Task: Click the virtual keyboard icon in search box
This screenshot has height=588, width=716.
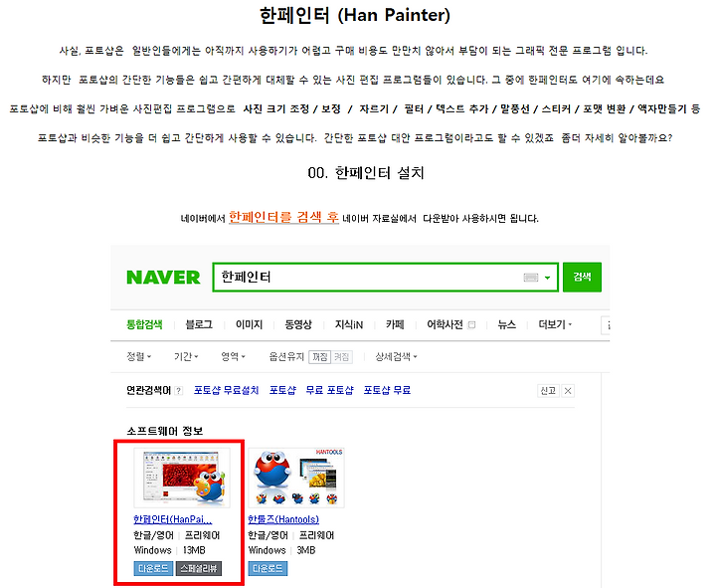Action: (x=531, y=278)
